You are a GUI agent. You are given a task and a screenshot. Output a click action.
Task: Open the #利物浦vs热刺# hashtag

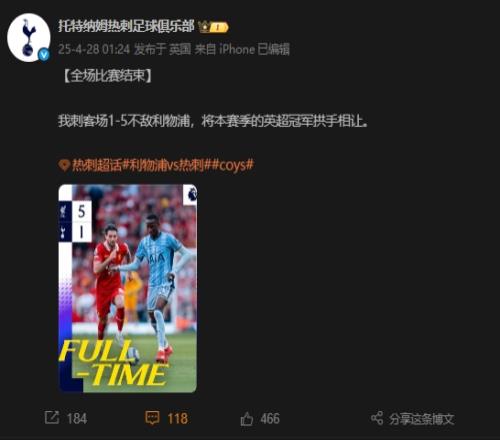166,165
